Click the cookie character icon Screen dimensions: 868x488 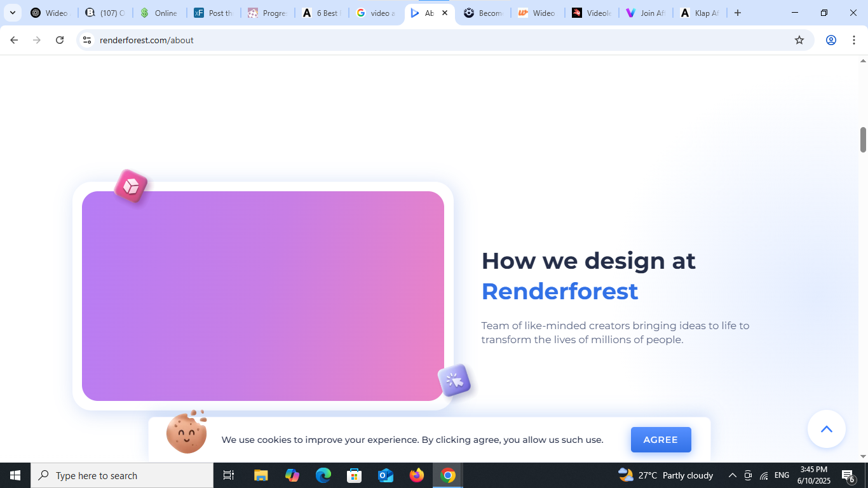tap(187, 432)
